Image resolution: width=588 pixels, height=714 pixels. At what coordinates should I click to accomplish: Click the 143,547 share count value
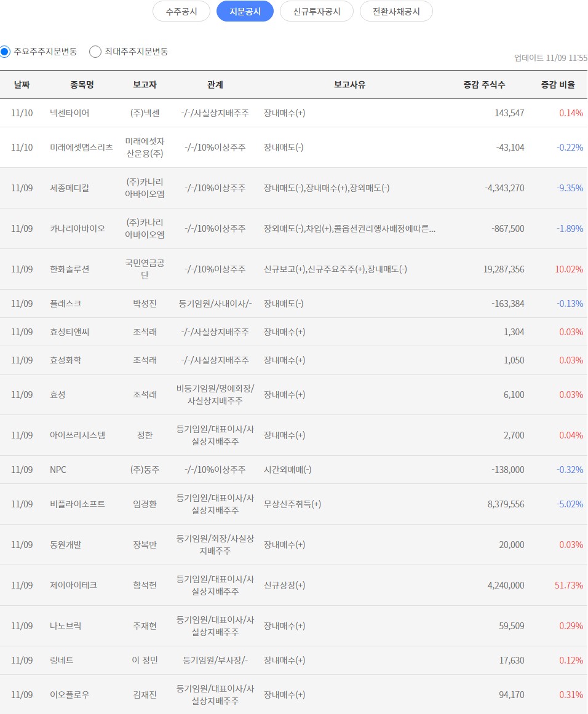pos(510,113)
